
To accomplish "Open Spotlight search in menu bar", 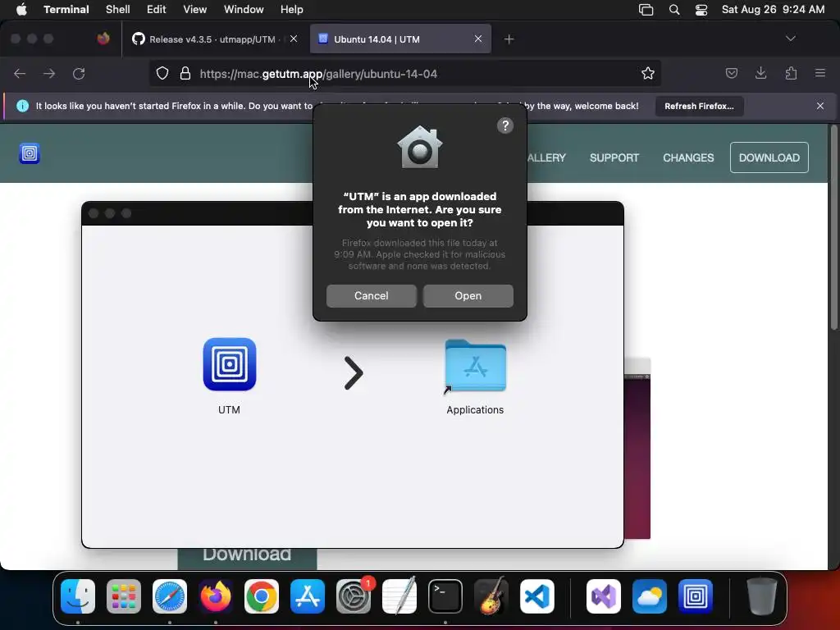I will coord(674,10).
